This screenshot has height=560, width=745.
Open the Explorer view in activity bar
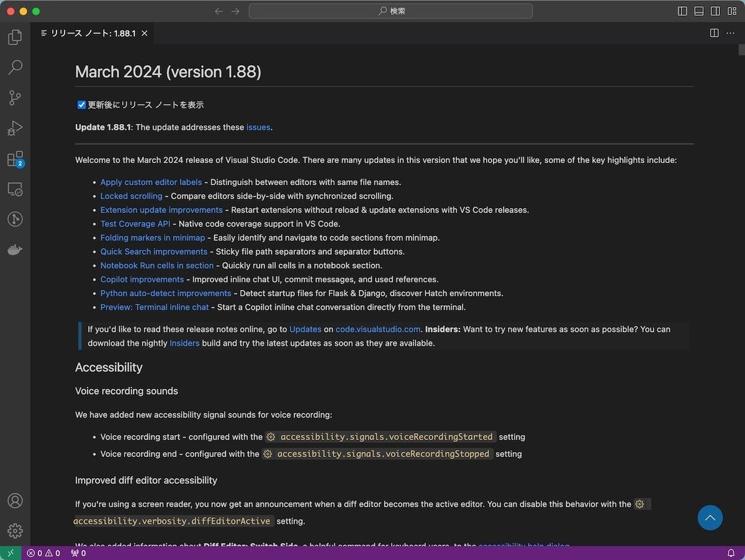coord(15,38)
